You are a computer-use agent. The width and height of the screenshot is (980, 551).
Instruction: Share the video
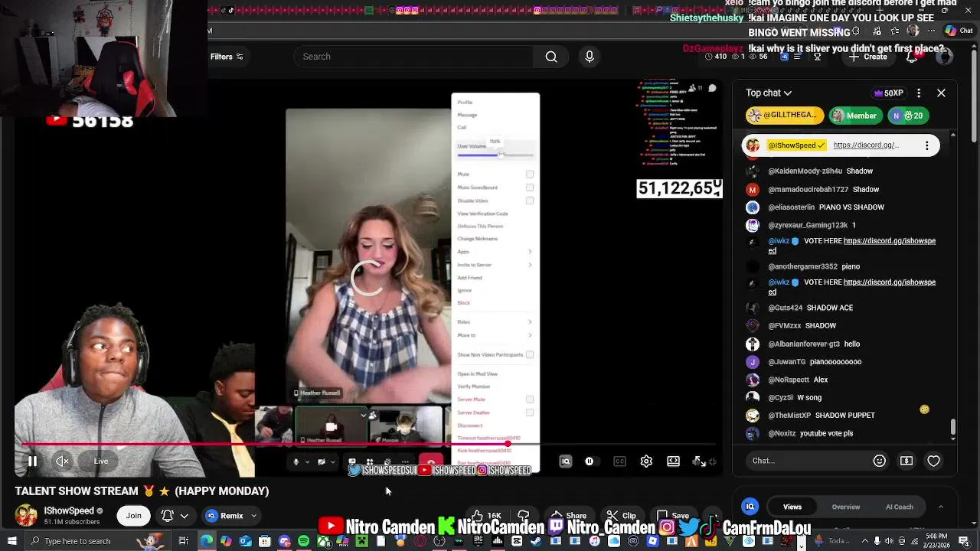pos(568,516)
